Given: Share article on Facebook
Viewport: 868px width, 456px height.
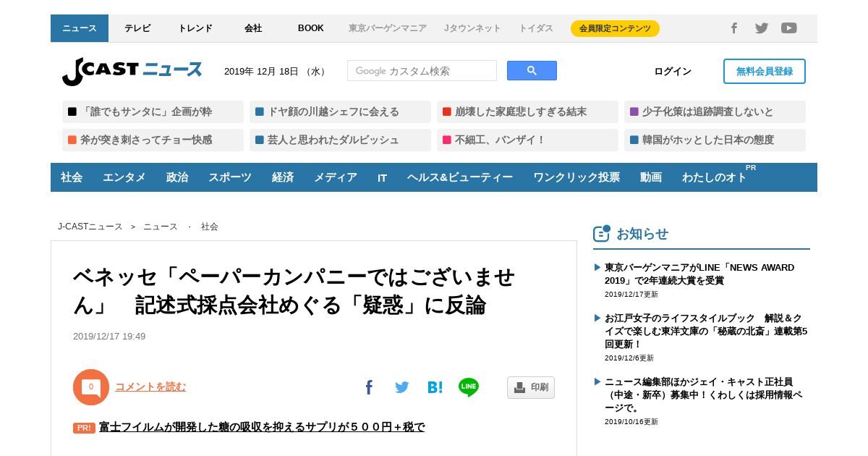Looking at the screenshot, I should [x=369, y=387].
